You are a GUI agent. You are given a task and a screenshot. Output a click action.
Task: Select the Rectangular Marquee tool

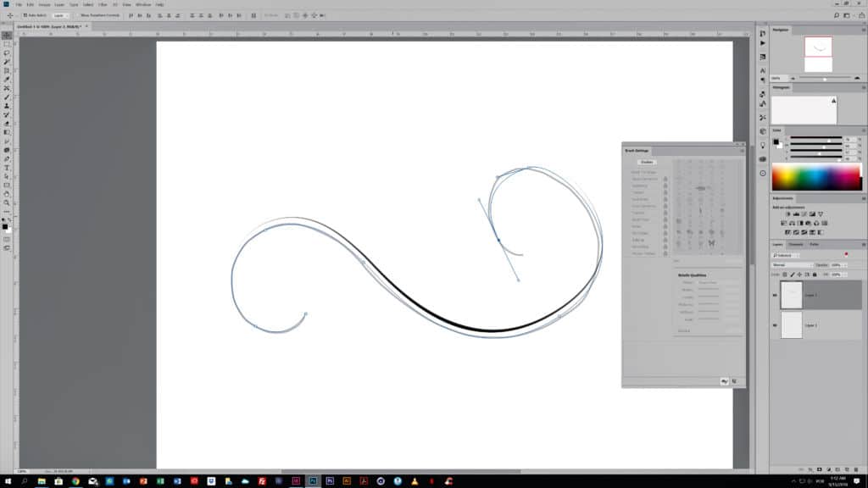(x=7, y=43)
